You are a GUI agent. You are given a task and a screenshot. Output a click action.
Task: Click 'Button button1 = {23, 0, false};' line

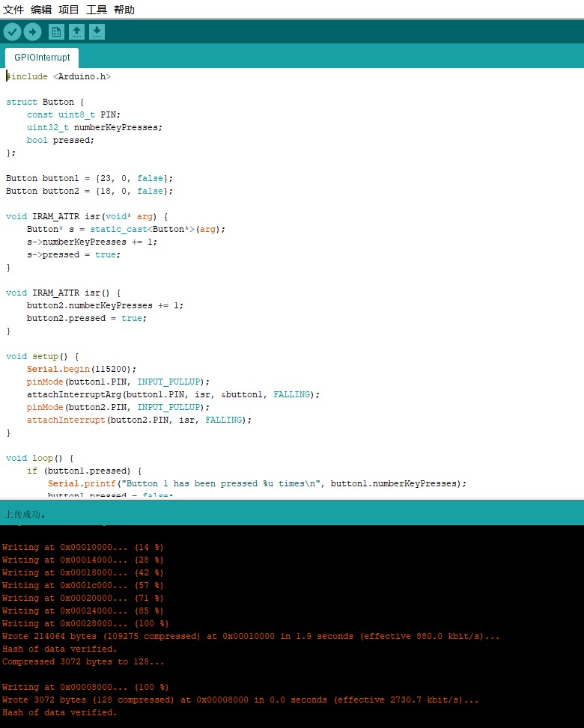(89, 178)
